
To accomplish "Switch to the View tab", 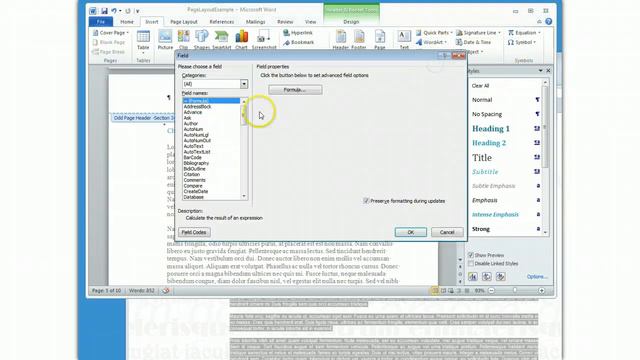I will click(311, 22).
